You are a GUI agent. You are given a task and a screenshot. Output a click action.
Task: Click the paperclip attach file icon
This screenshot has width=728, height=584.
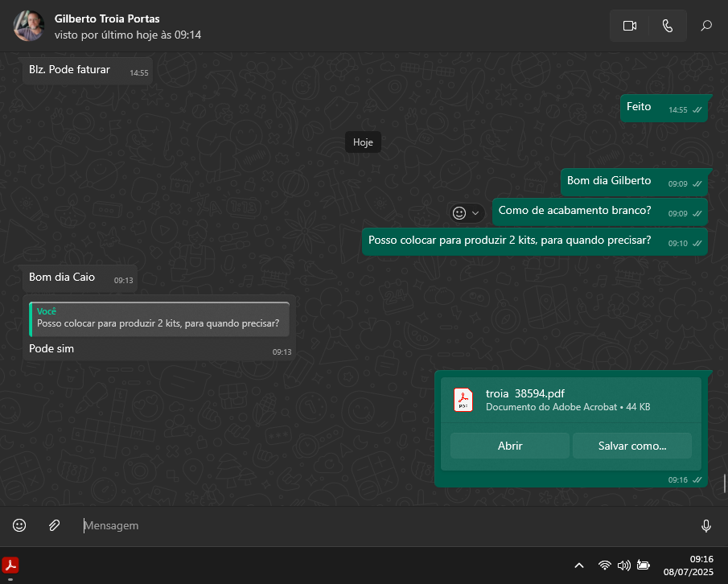[54, 525]
